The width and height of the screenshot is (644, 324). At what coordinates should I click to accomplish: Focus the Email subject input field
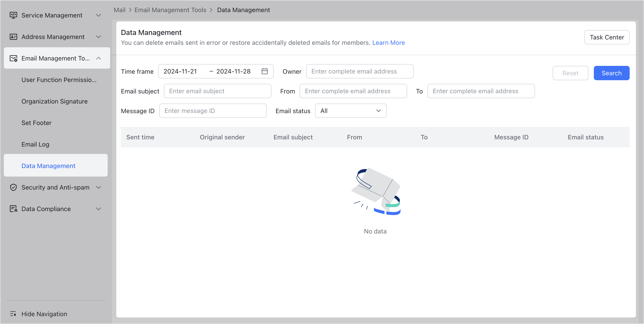point(217,91)
